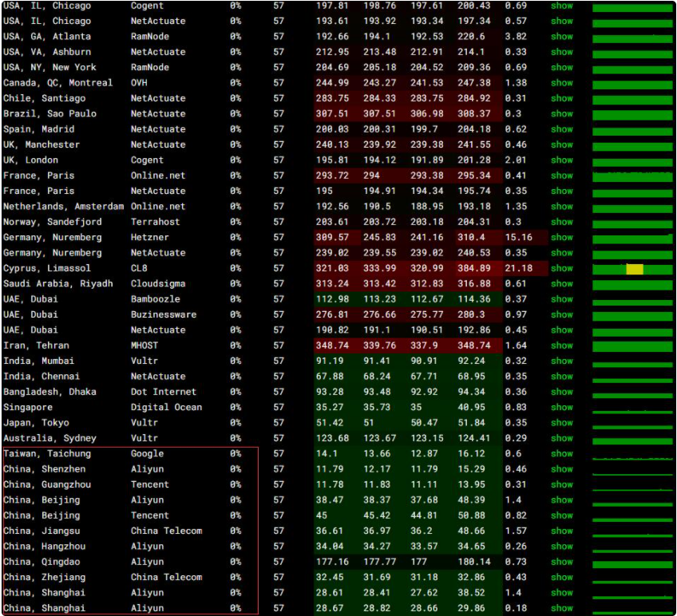This screenshot has width=677, height=616.
Task: Click show in the Singapore Digital Ocean row
Action: [x=561, y=407]
